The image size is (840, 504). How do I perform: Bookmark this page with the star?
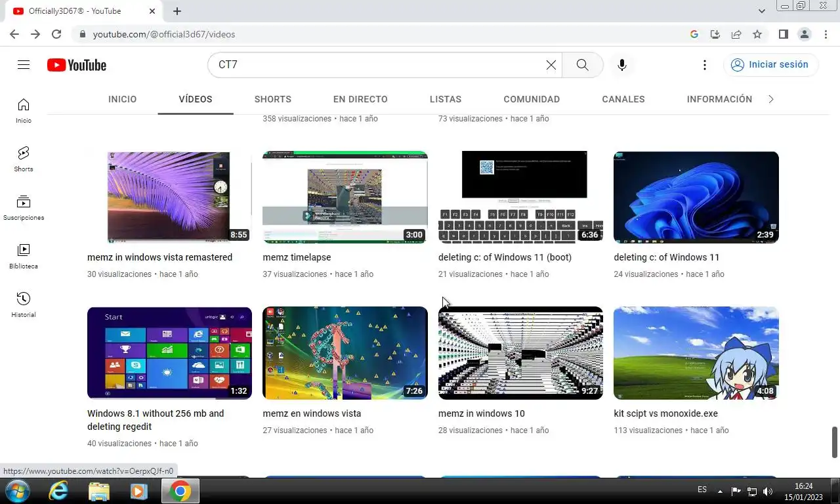click(757, 34)
